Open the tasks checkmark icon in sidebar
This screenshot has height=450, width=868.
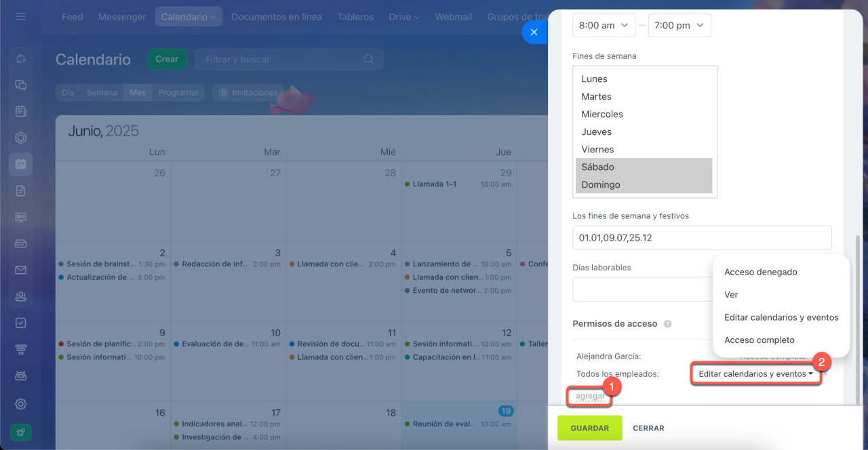[x=21, y=323]
